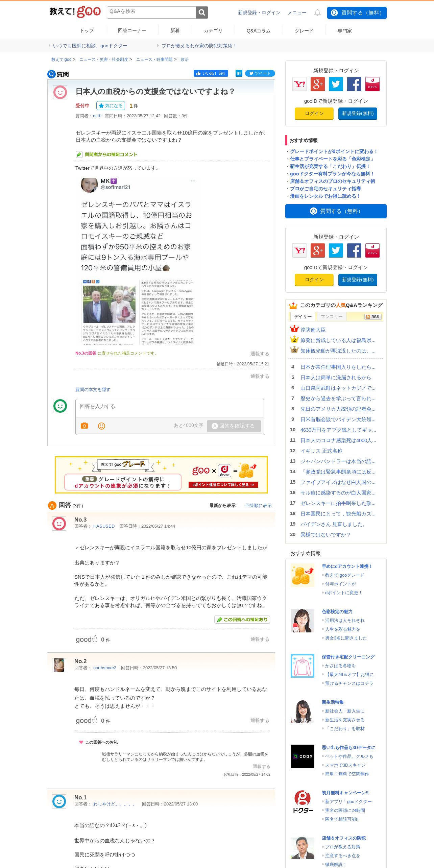Click この回答への補足あり button
The image size is (434, 868).
click(242, 620)
